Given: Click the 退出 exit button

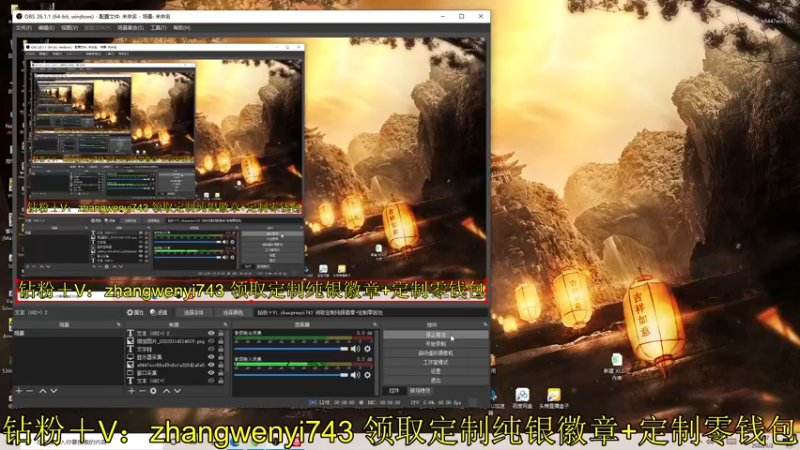Looking at the screenshot, I should [435, 381].
